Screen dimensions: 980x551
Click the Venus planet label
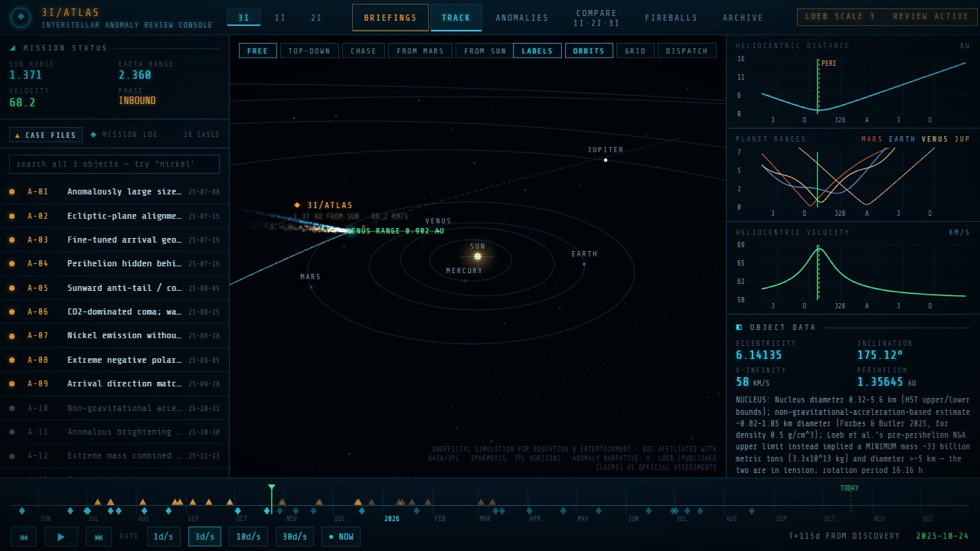coord(439,221)
